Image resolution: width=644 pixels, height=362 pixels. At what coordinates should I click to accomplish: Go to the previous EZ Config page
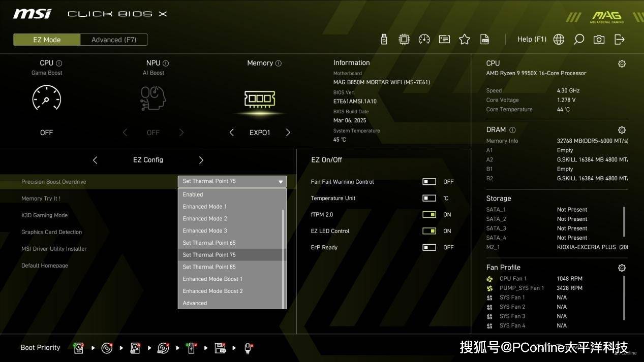95,160
